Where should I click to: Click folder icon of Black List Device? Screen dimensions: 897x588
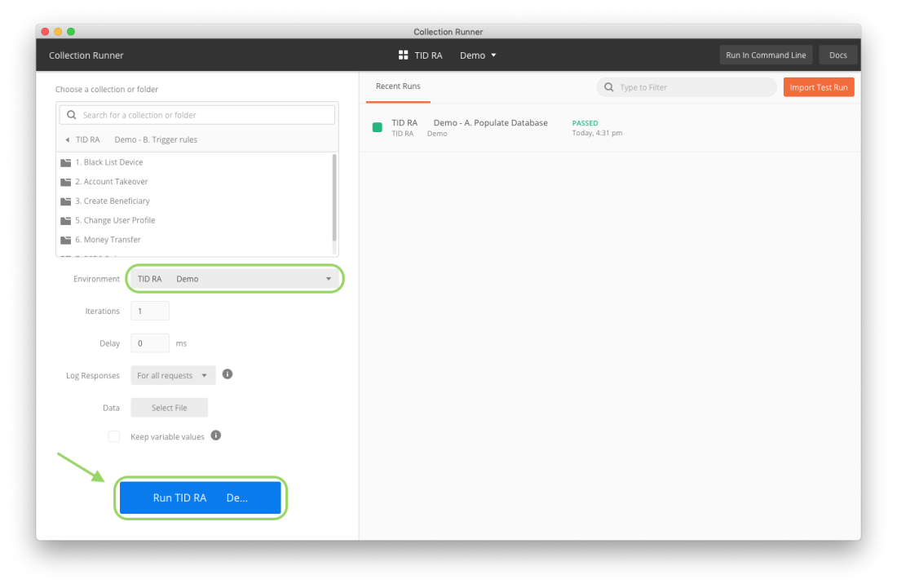(66, 162)
